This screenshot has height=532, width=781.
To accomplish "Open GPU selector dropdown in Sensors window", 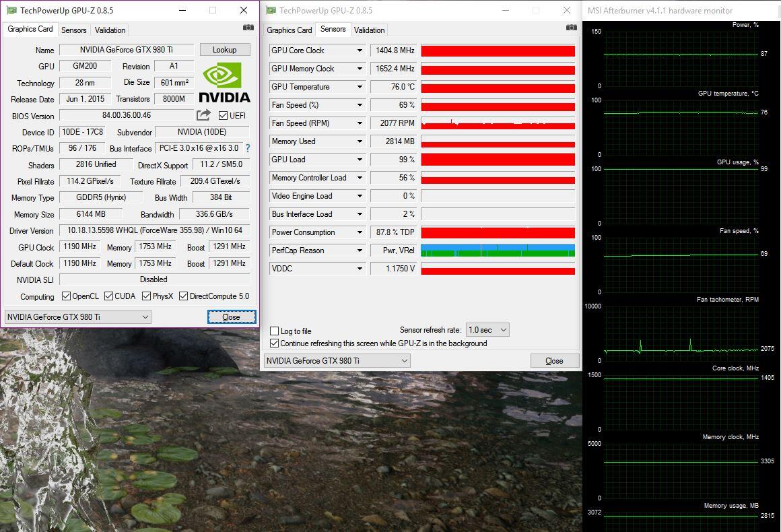I will point(337,361).
